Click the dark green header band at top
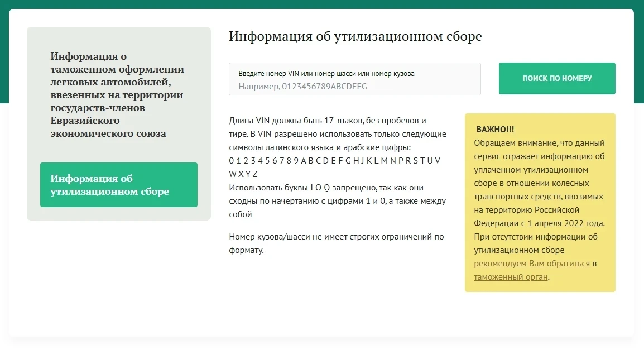 321,4
